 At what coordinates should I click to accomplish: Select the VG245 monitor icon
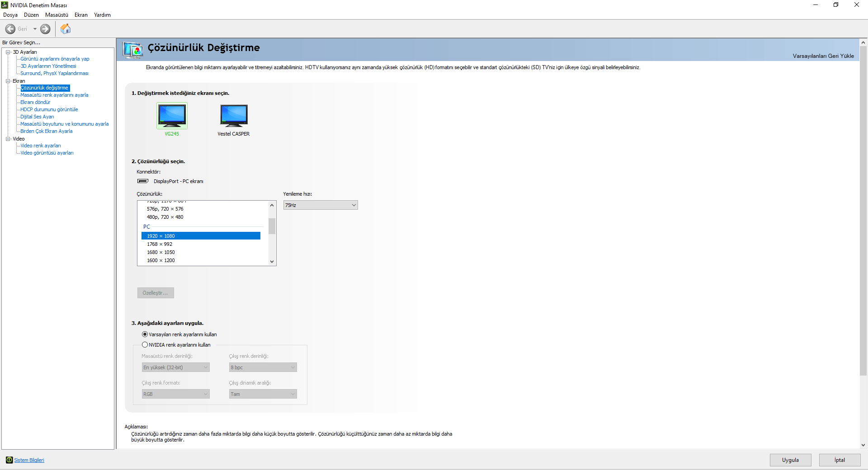172,115
